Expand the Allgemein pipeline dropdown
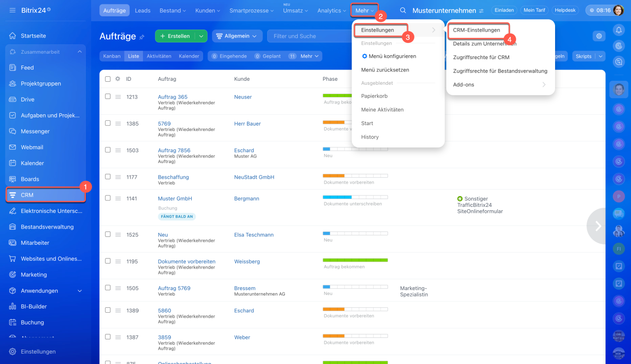The width and height of the screenshot is (631, 364). [237, 36]
